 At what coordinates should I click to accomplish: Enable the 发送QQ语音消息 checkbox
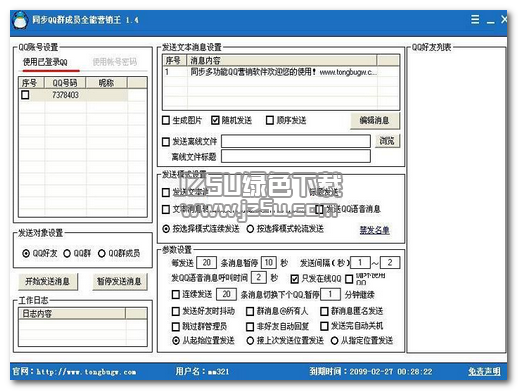(x=319, y=209)
